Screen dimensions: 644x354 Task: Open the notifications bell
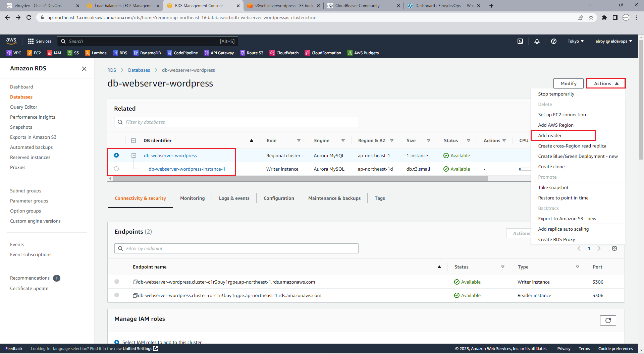click(537, 41)
